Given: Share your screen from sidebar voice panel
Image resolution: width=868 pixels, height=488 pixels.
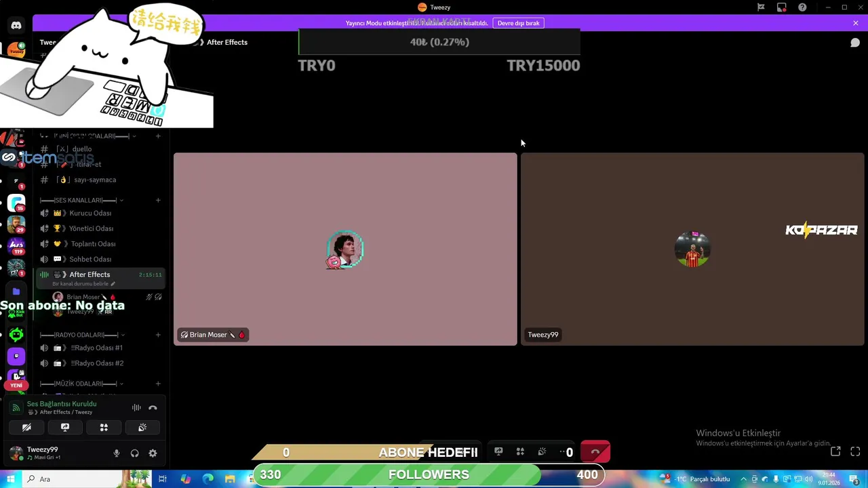Looking at the screenshot, I should tap(65, 428).
